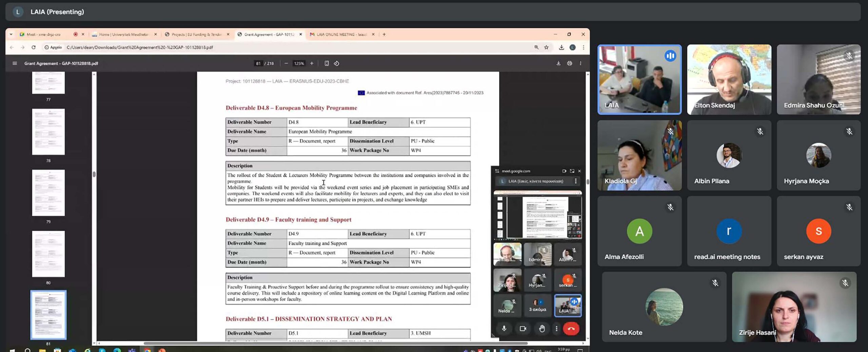Screen dimensions: 868x352
Task: Open more options in meet popup controls
Action: (x=556, y=329)
